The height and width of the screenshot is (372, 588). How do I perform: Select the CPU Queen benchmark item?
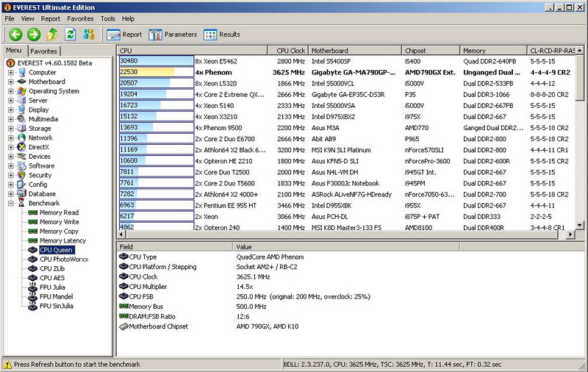[56, 250]
